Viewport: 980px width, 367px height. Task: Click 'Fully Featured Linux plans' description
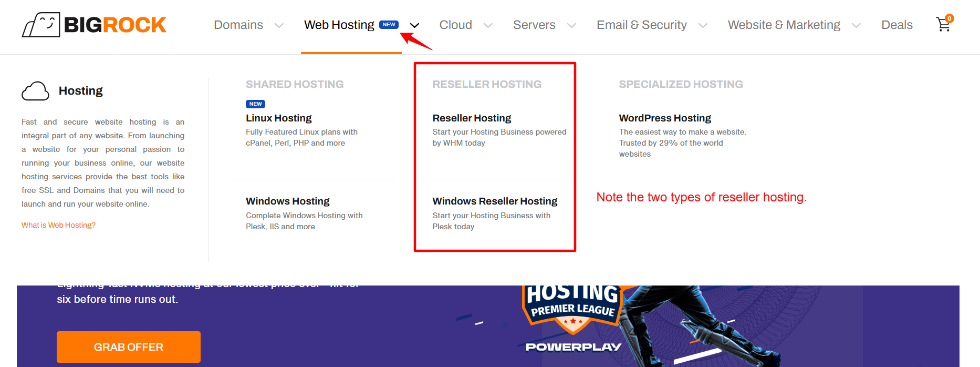click(301, 137)
